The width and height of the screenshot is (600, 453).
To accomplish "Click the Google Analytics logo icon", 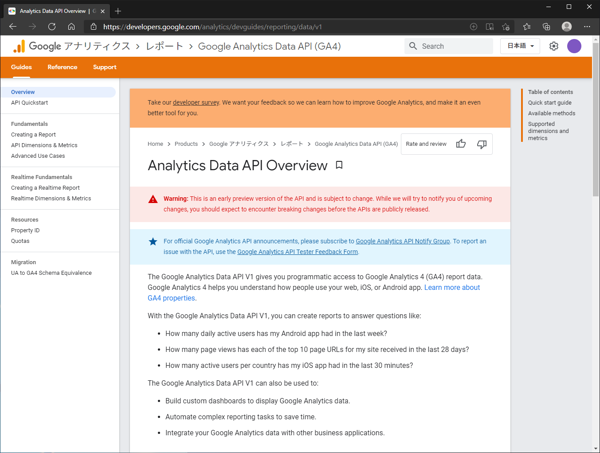I will coord(19,46).
